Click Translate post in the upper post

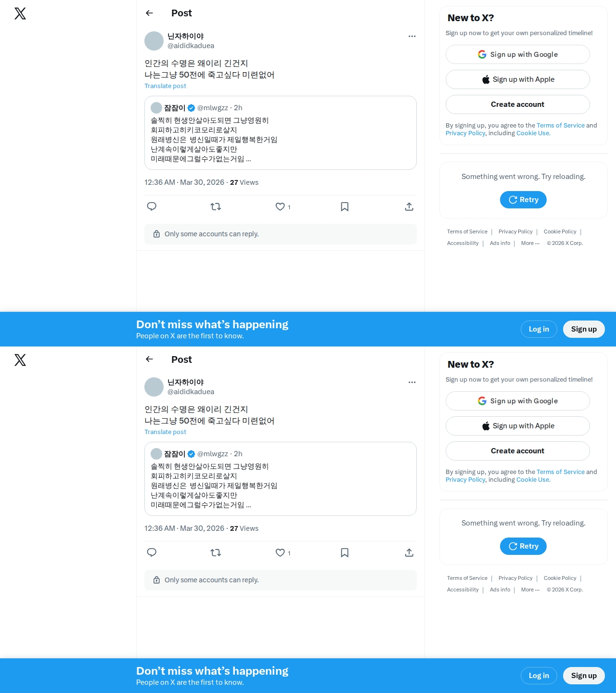[165, 86]
